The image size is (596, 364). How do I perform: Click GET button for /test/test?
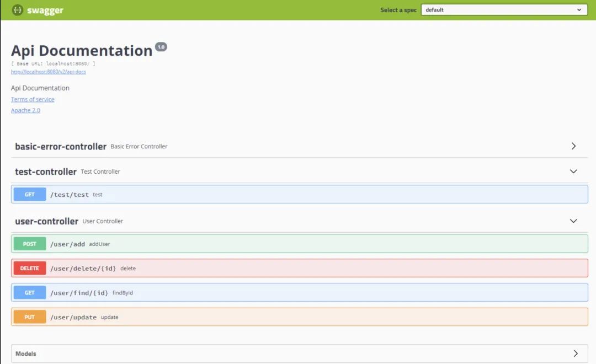pyautogui.click(x=30, y=194)
